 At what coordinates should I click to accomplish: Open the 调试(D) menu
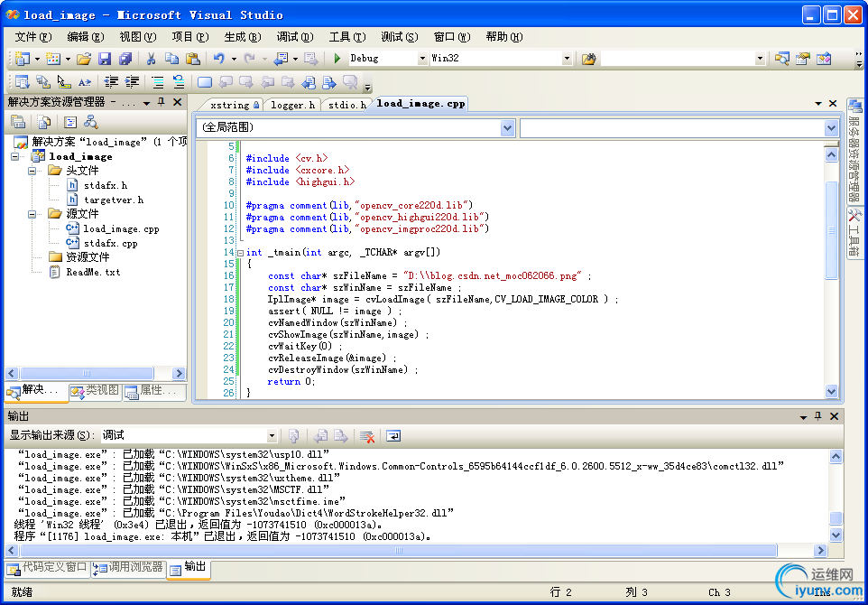(294, 37)
